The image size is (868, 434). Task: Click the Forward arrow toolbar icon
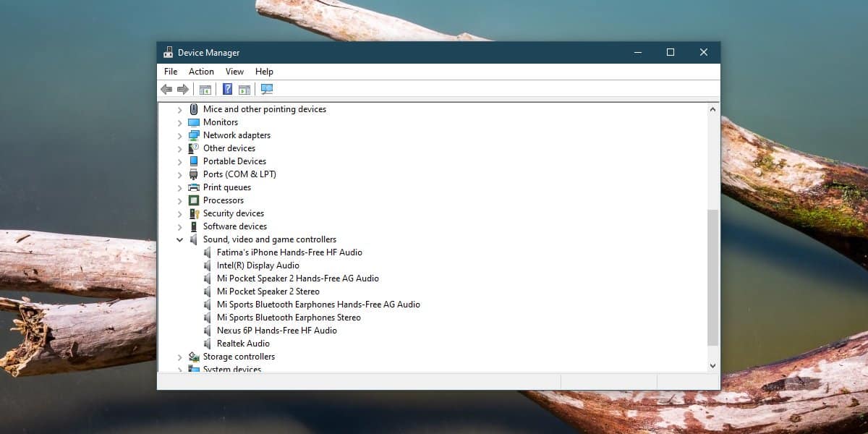[x=183, y=89]
